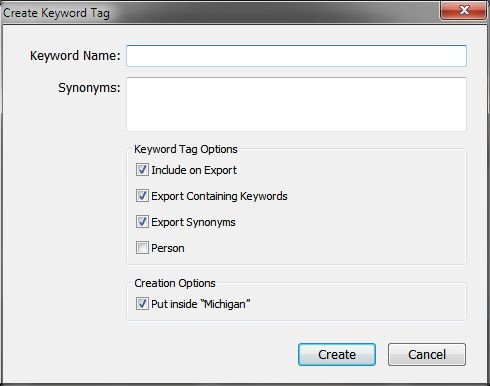This screenshot has width=490, height=386.
Task: Click inside the Synonyms text area
Action: 296,104
